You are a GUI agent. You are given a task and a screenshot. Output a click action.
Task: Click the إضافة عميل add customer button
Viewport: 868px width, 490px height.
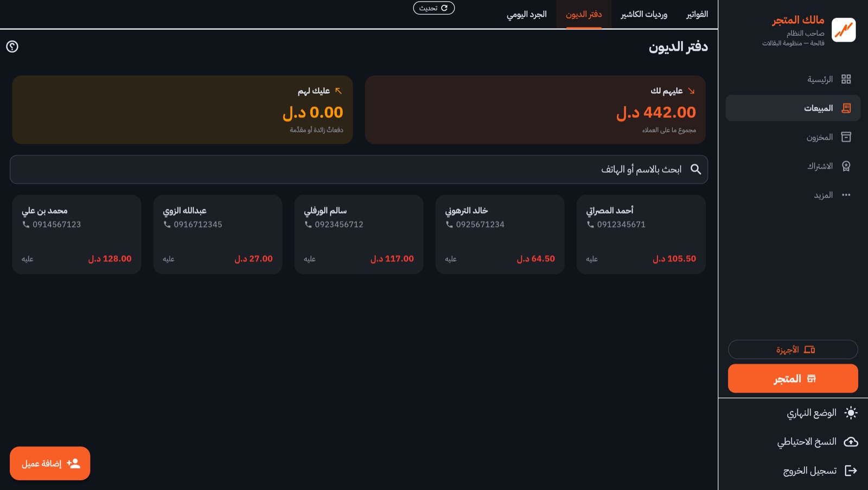tap(50, 463)
